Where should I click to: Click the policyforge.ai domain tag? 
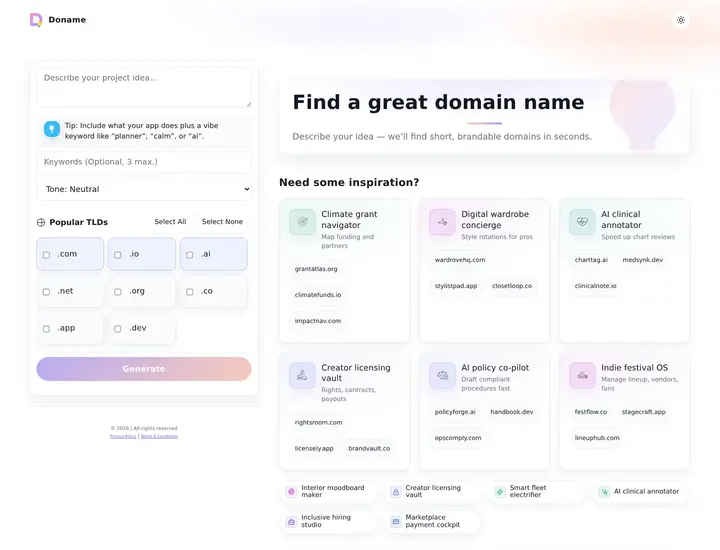[x=455, y=412]
